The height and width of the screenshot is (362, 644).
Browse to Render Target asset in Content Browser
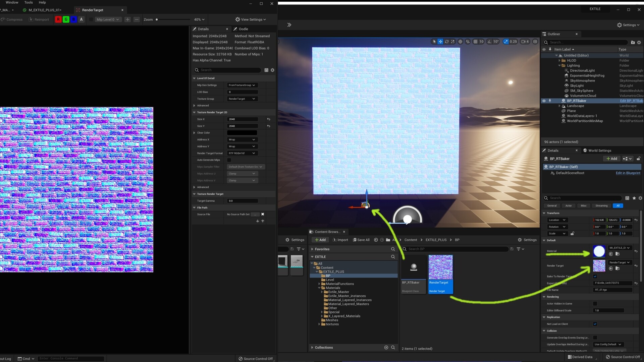618,268
